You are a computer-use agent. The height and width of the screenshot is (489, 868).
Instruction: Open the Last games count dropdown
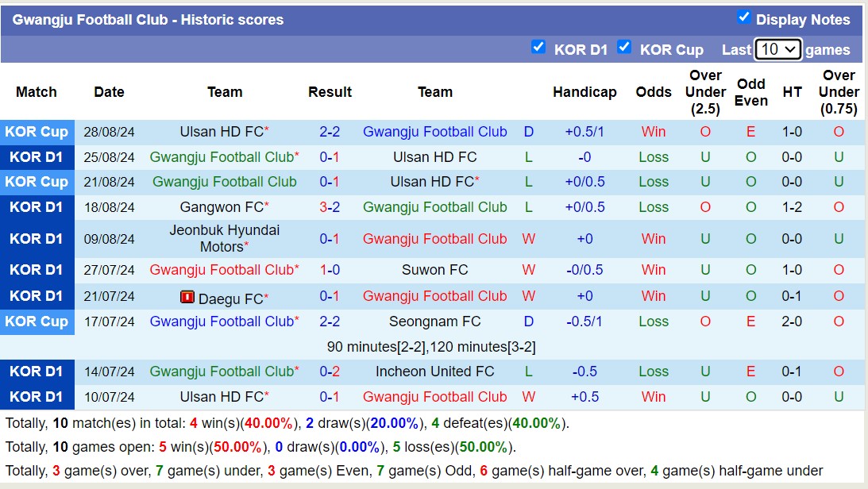pos(777,49)
